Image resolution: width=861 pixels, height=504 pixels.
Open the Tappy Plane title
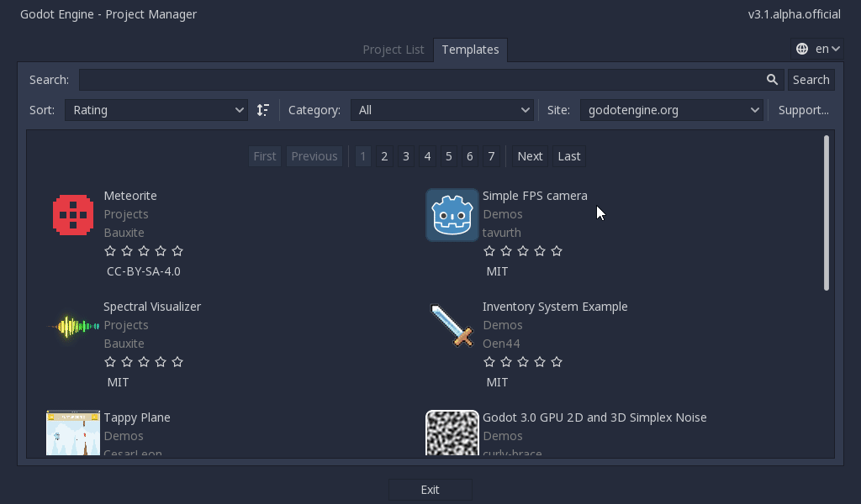tap(137, 417)
